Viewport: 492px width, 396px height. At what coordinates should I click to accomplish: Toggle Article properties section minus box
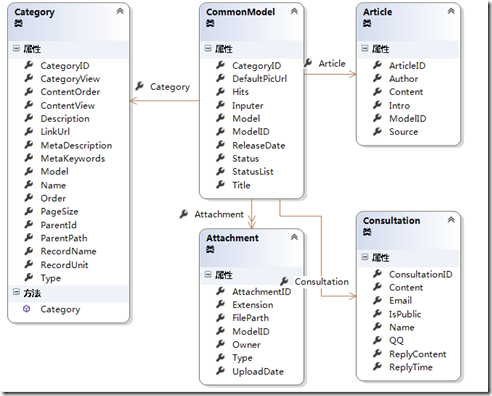click(365, 49)
